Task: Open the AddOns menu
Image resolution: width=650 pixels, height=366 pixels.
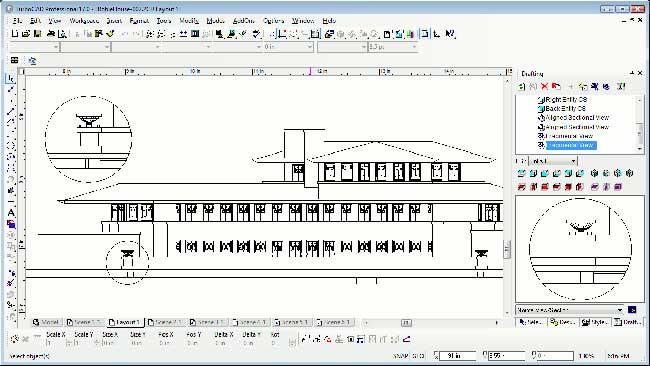Action: coord(243,20)
